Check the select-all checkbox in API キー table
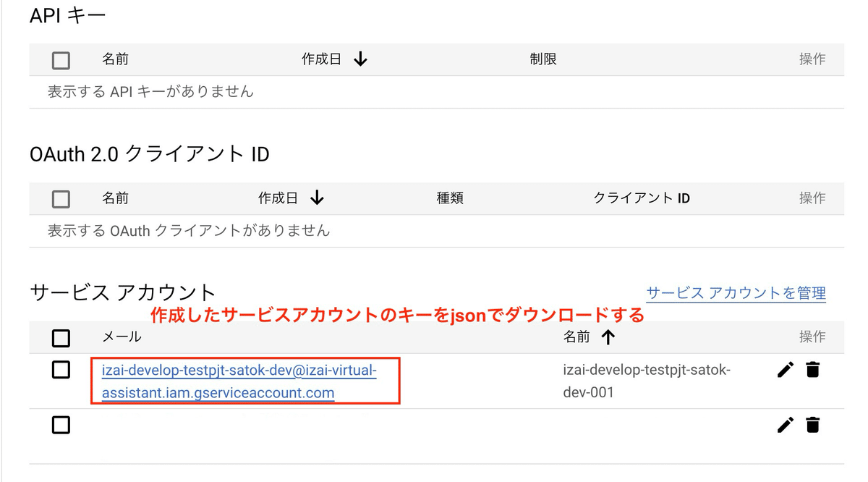The height and width of the screenshot is (482, 868). coord(61,59)
